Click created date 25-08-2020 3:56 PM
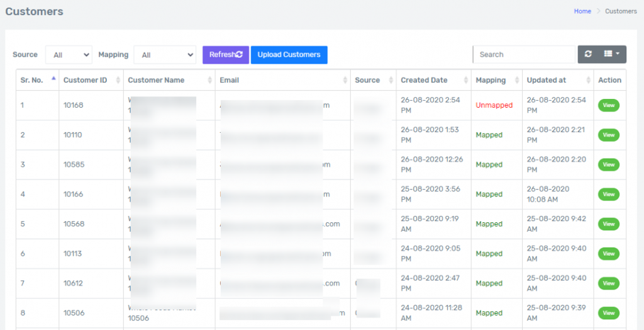 point(430,194)
